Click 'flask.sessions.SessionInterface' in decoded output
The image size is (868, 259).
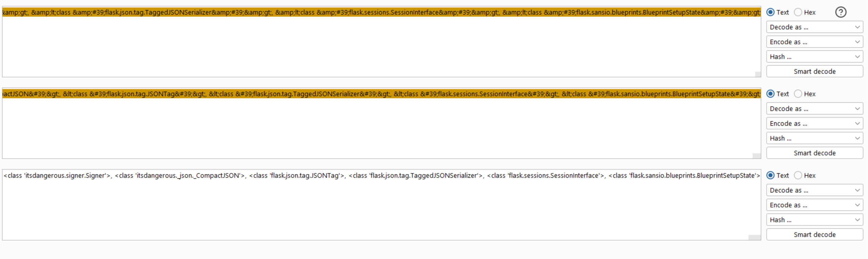[x=554, y=176]
